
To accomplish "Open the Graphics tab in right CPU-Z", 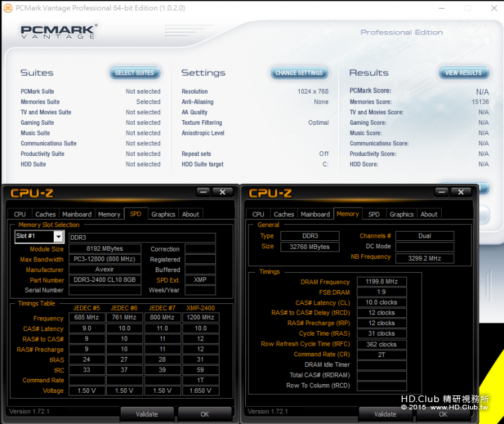I will [401, 214].
